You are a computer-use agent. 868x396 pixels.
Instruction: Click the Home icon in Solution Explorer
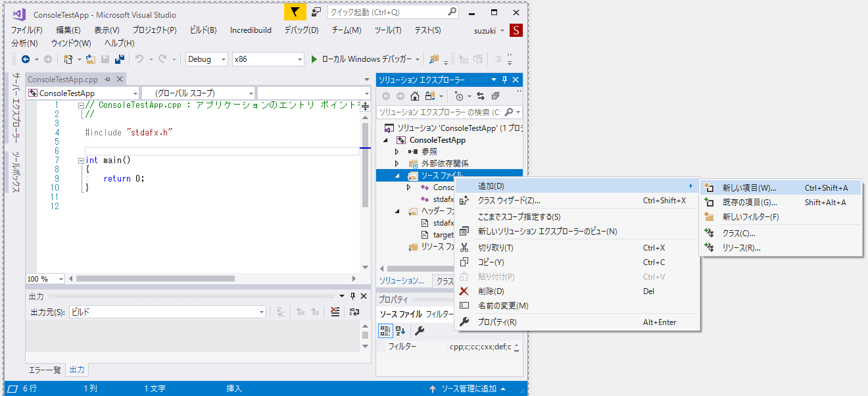[415, 96]
